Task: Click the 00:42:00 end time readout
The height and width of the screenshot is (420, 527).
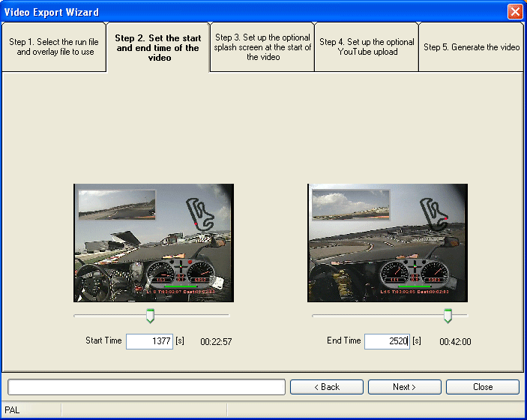Action: (x=455, y=342)
